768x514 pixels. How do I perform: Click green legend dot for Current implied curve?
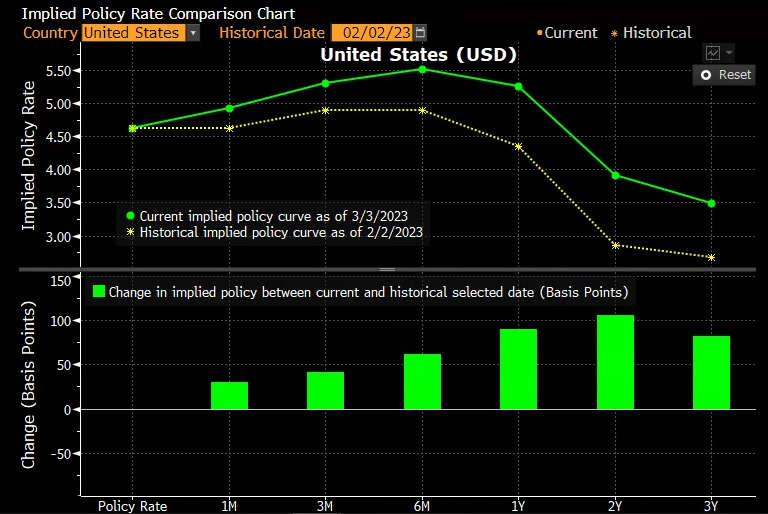point(130,215)
